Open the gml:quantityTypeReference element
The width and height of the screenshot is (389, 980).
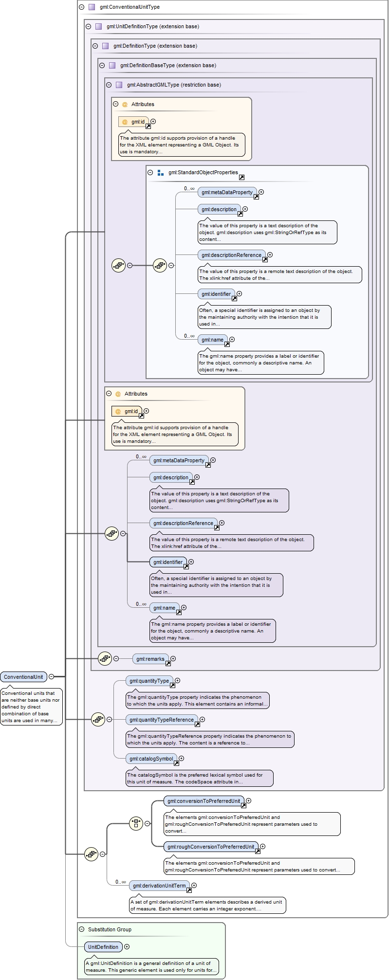pyautogui.click(x=161, y=720)
